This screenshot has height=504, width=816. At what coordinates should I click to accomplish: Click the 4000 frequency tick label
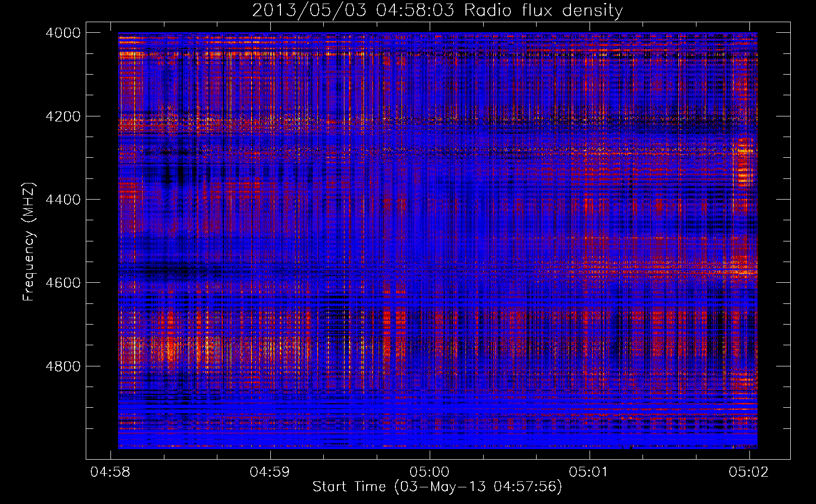63,33
